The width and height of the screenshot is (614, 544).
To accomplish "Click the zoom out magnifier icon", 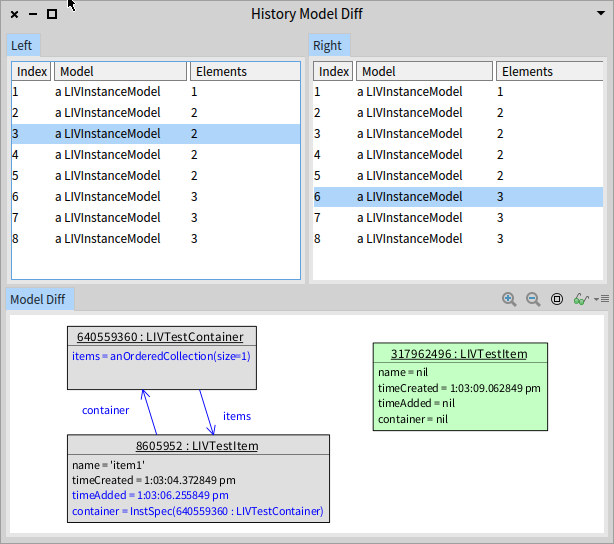I will pos(533,300).
